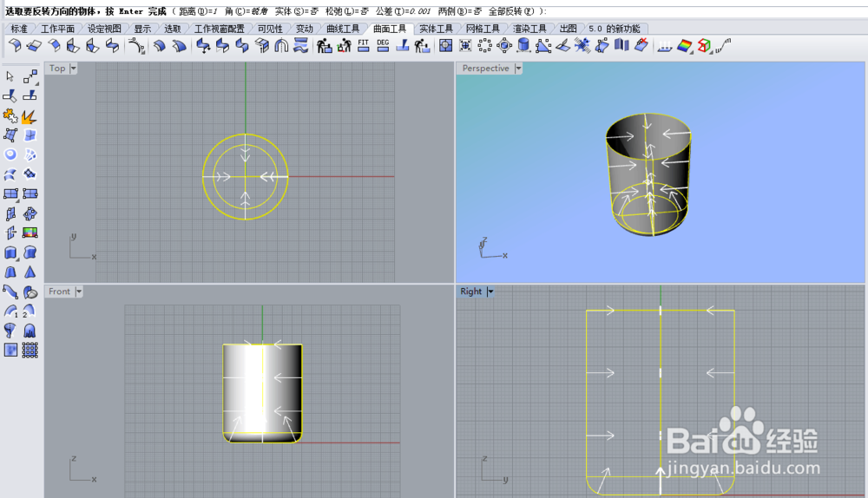Select the rectangular plane icon in sidebar

click(x=10, y=193)
